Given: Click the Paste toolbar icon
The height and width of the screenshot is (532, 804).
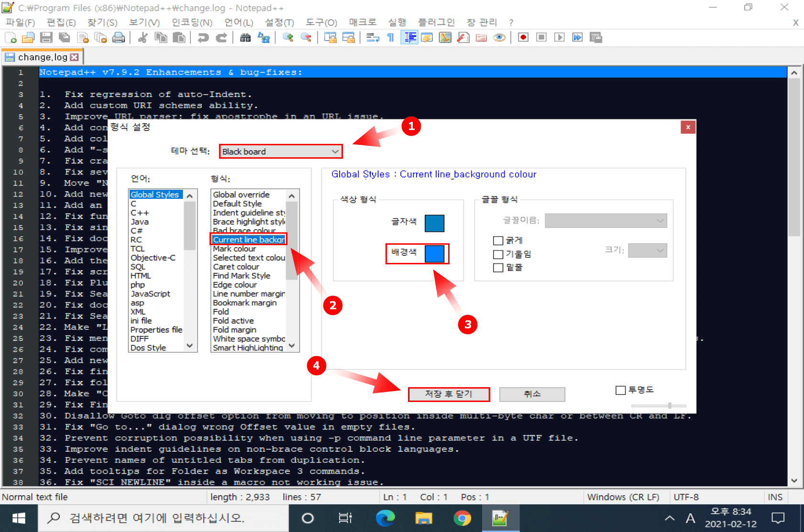Looking at the screenshot, I should click(179, 38).
